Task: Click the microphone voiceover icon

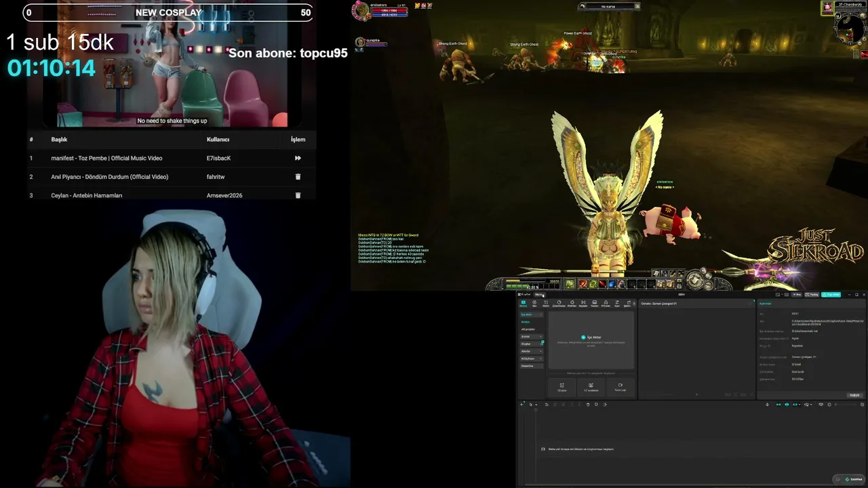Action: click(768, 405)
